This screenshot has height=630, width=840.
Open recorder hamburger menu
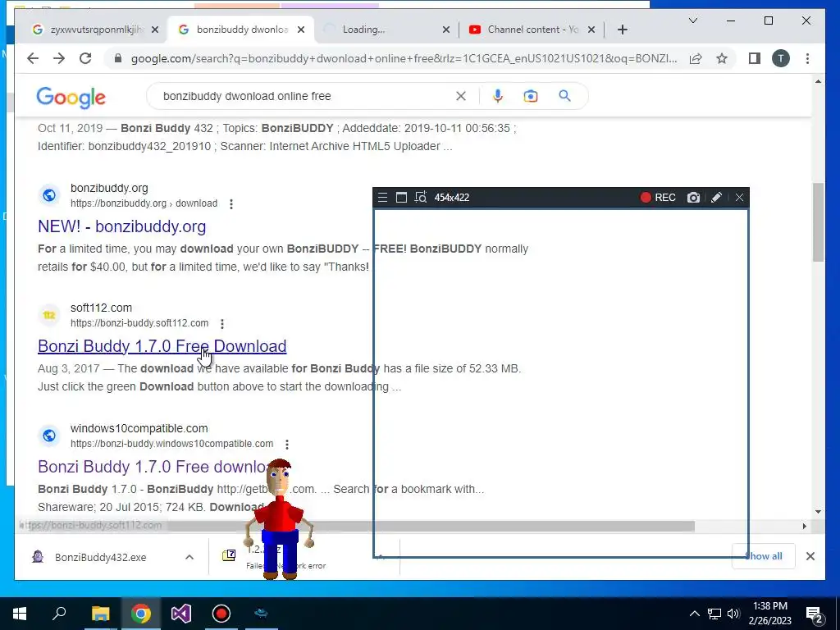[x=382, y=197]
